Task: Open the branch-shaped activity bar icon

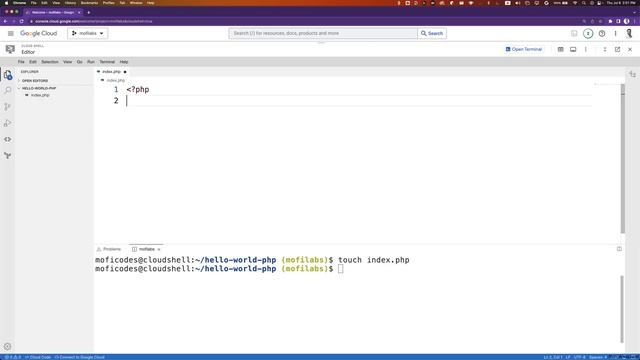Action: [7, 156]
